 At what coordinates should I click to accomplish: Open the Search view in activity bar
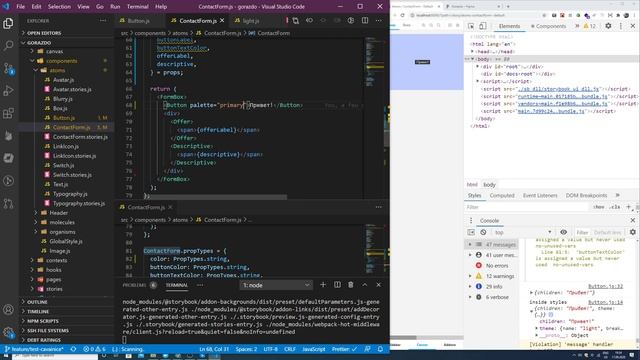coord(8,45)
